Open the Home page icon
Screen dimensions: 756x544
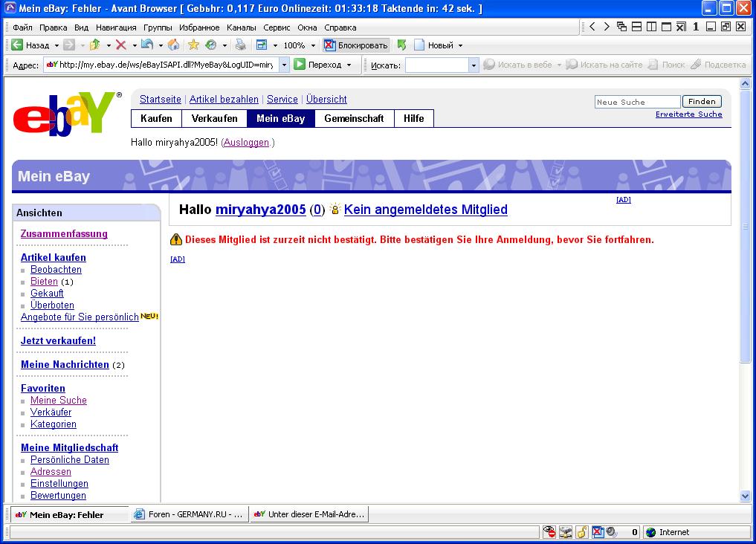[173, 45]
